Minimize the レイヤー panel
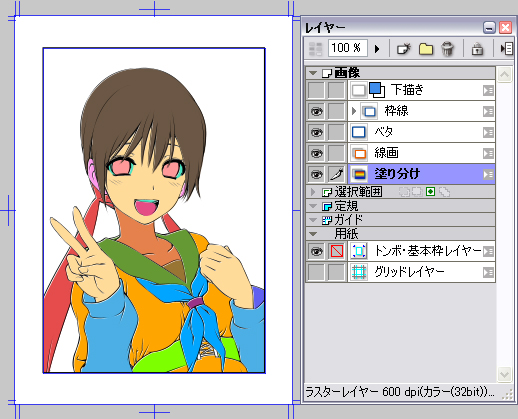This screenshot has width=518, height=419. click(489, 28)
